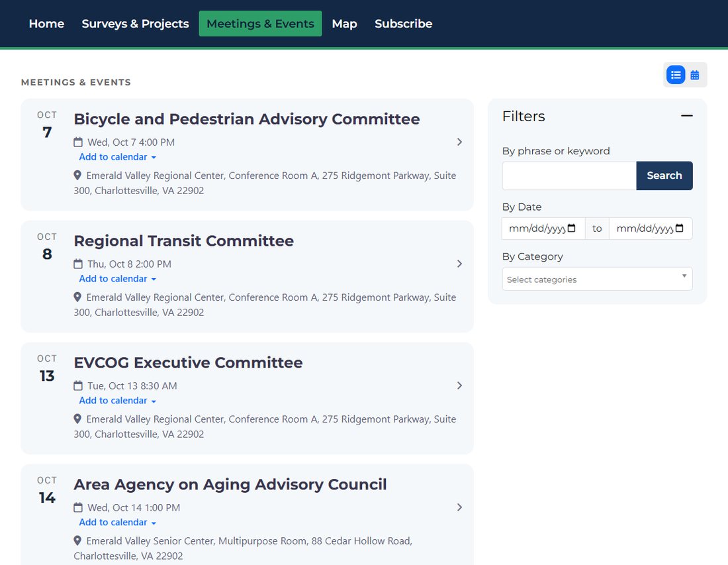Open Regional Transit Committee event
Viewport: 728px width, 565px height.
(x=184, y=240)
